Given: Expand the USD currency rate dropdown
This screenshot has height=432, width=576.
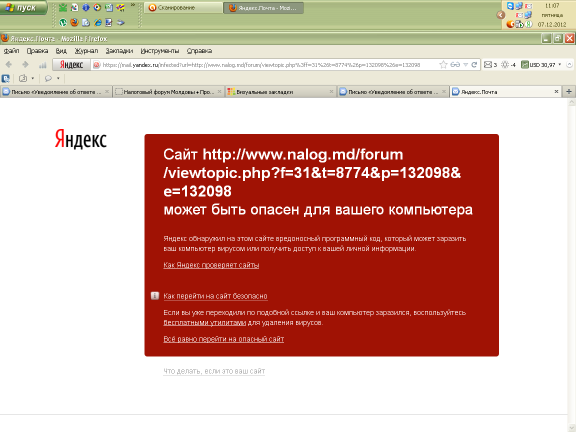Looking at the screenshot, I should click(x=560, y=65).
